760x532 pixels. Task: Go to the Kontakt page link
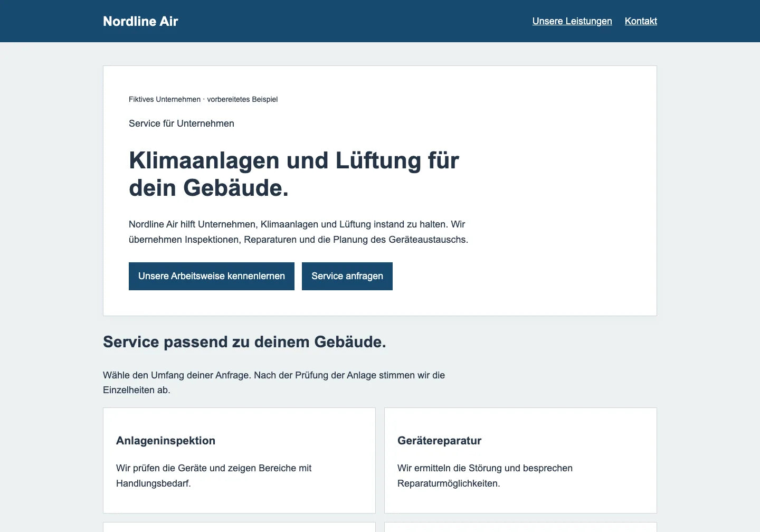pyautogui.click(x=641, y=21)
